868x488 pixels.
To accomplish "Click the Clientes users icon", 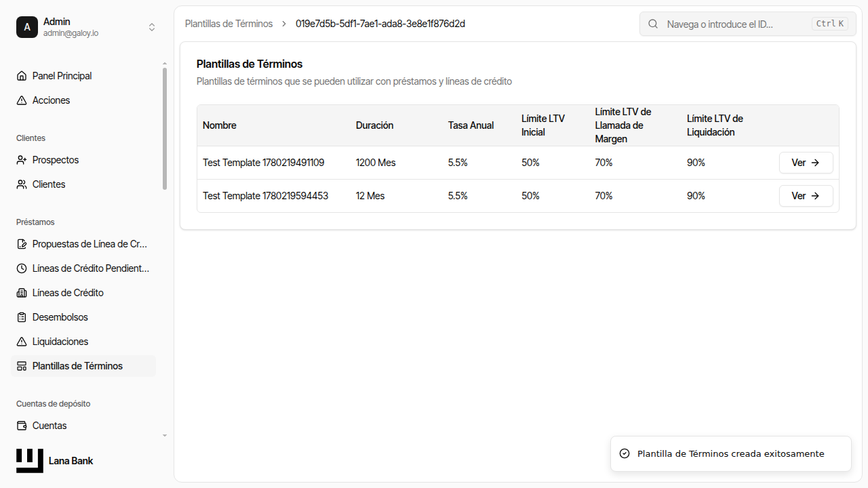I will 22,184.
